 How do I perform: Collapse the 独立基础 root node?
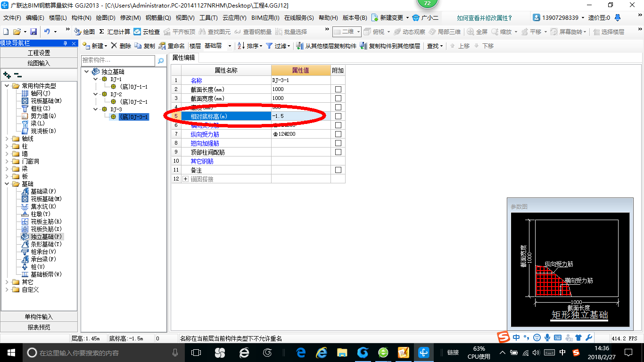point(87,72)
